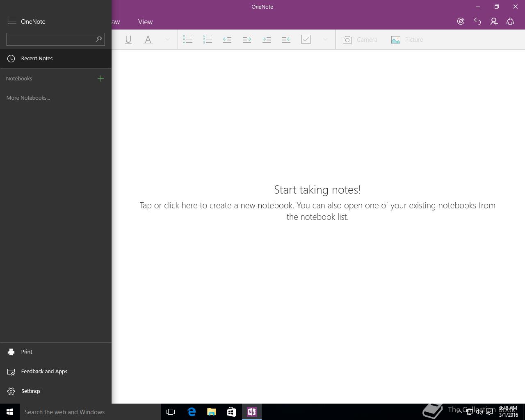Screen dimensions: 525x420
Task: Click the Start taking notes! heading
Action: [x=317, y=189]
